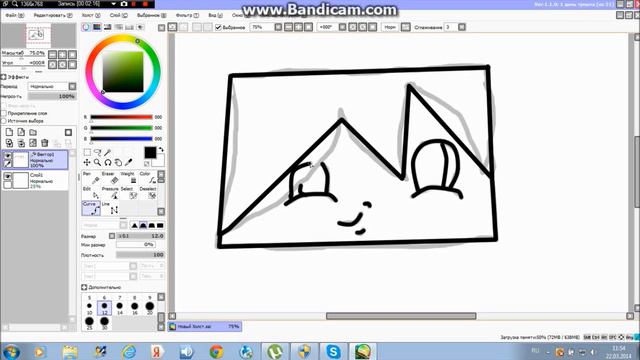Open the Холст menu
This screenshot has width=640, height=360.
click(x=91, y=15)
